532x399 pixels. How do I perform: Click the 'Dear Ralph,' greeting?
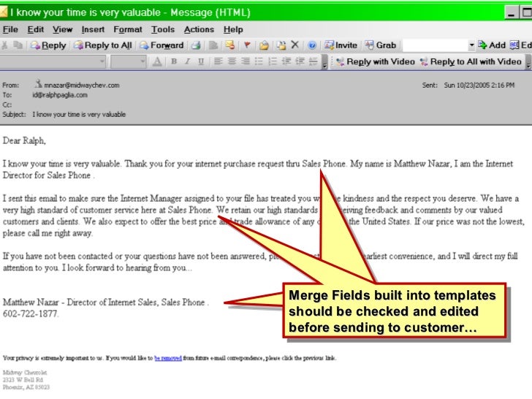[x=24, y=140]
